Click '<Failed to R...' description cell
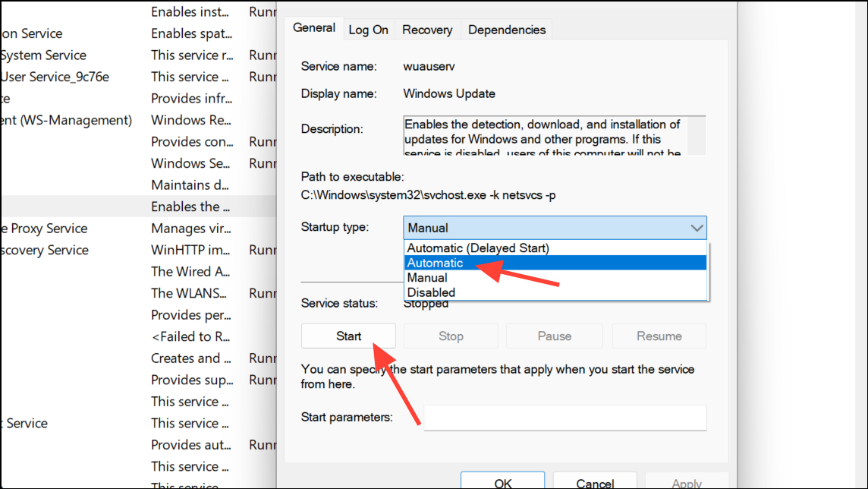The image size is (868, 489). tap(190, 336)
